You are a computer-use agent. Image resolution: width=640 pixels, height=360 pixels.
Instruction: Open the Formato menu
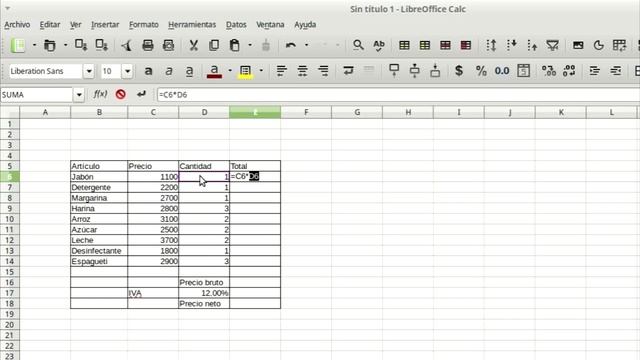(144, 25)
